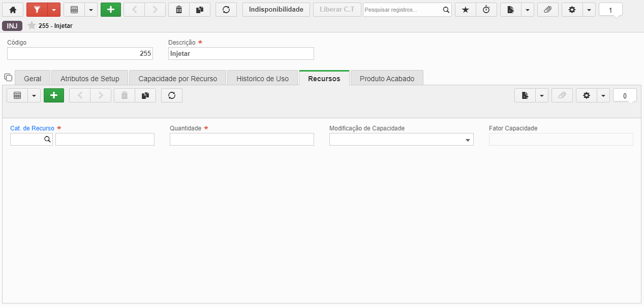Refresh the record in top toolbar
Screen dimensions: 644x306
pos(226,10)
